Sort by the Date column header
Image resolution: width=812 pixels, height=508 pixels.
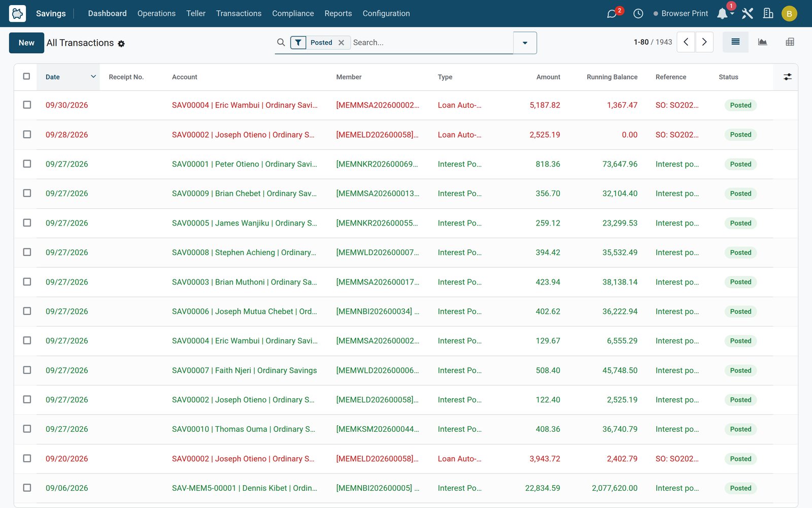[x=68, y=77]
